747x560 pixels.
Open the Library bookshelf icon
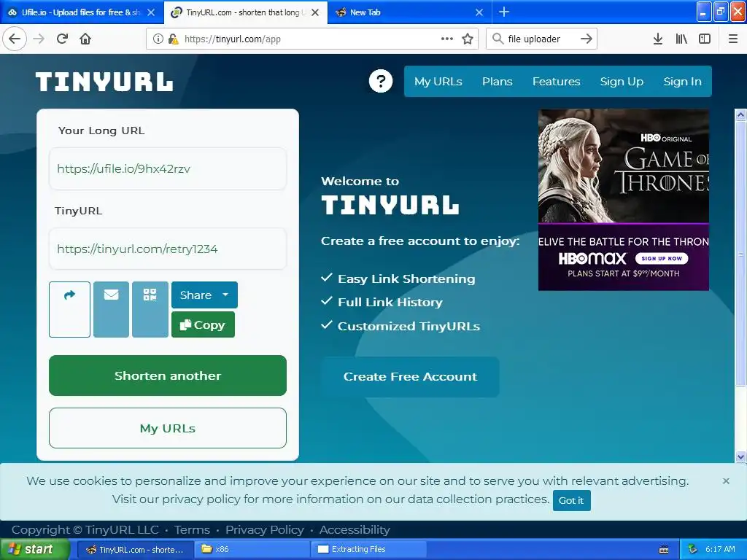click(681, 39)
